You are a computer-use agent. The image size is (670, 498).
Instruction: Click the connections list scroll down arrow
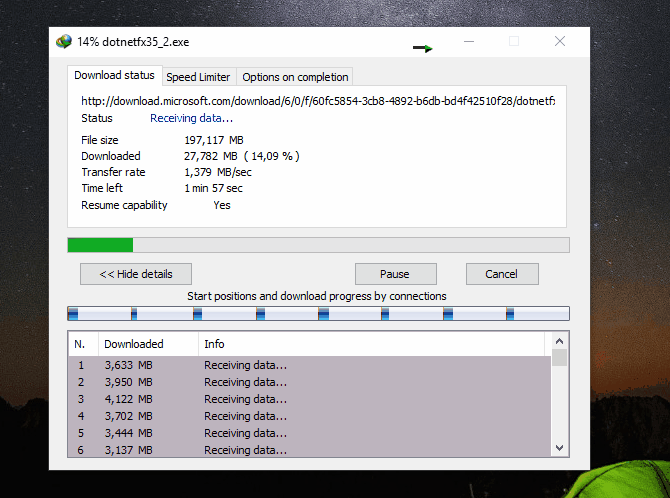coord(559,448)
